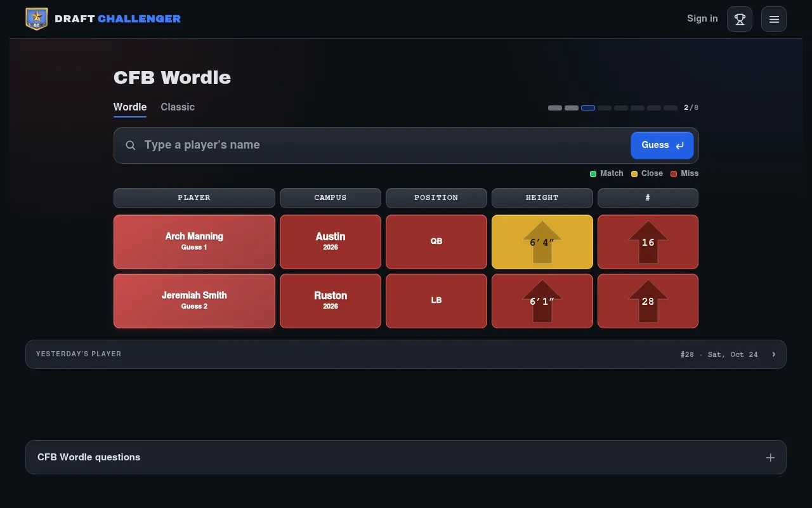Click the 2/8 guess counter

[x=691, y=108]
